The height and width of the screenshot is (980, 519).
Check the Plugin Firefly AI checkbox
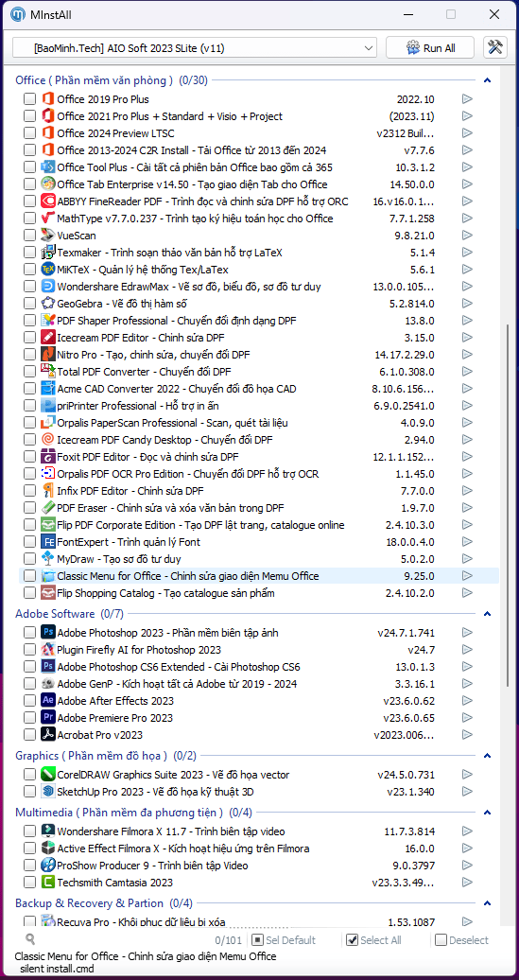29,650
